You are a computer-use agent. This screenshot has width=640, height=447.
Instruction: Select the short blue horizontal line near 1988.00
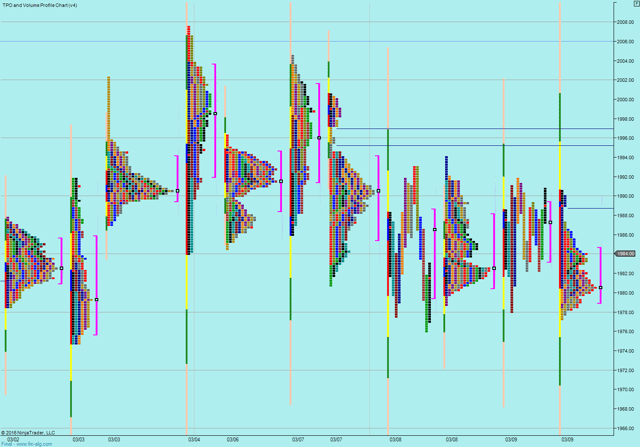pyautogui.click(x=589, y=208)
